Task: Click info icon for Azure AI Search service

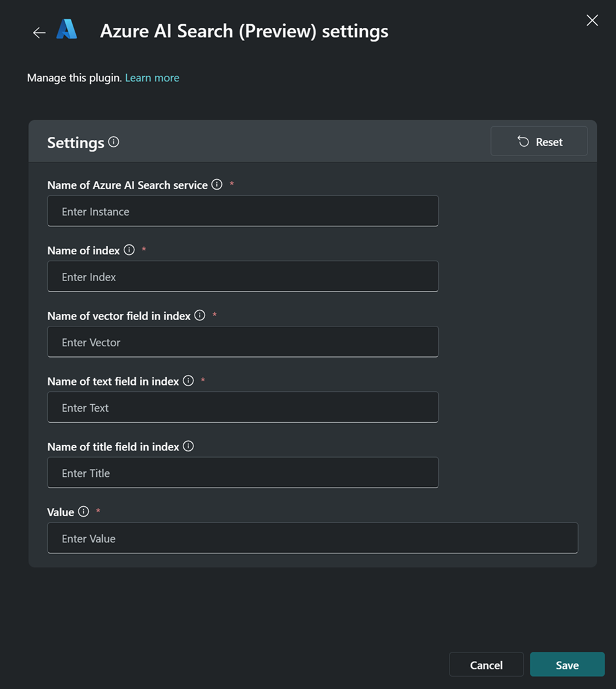Action: pos(217,184)
